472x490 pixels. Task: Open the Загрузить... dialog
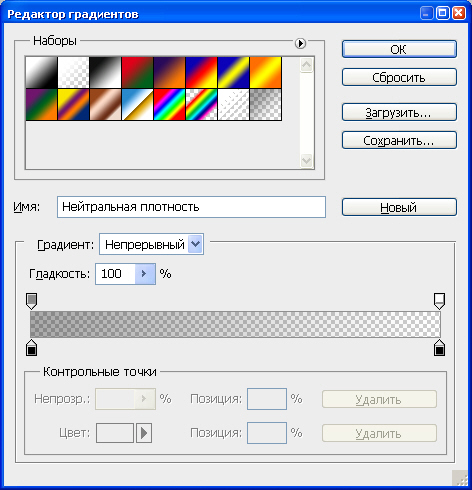tap(399, 112)
